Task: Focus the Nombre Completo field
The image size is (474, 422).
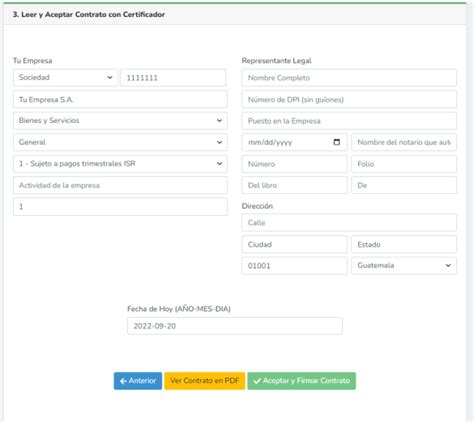Action: 349,78
